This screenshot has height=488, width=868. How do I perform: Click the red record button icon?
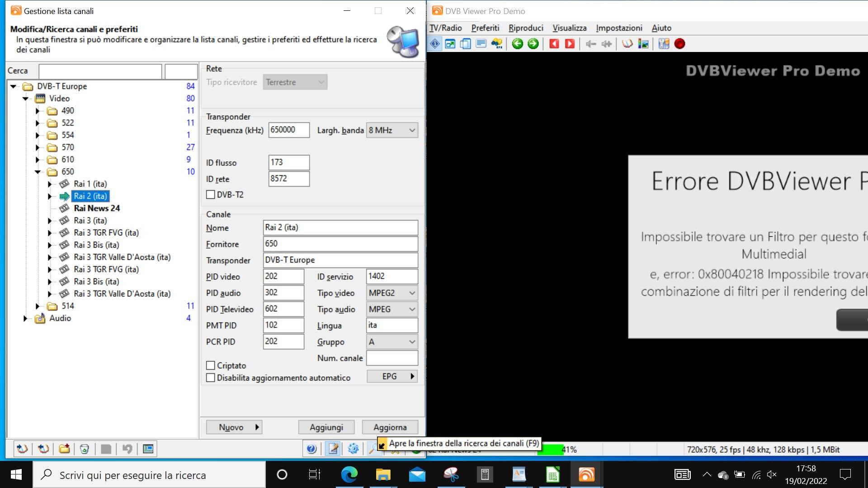[x=679, y=44]
